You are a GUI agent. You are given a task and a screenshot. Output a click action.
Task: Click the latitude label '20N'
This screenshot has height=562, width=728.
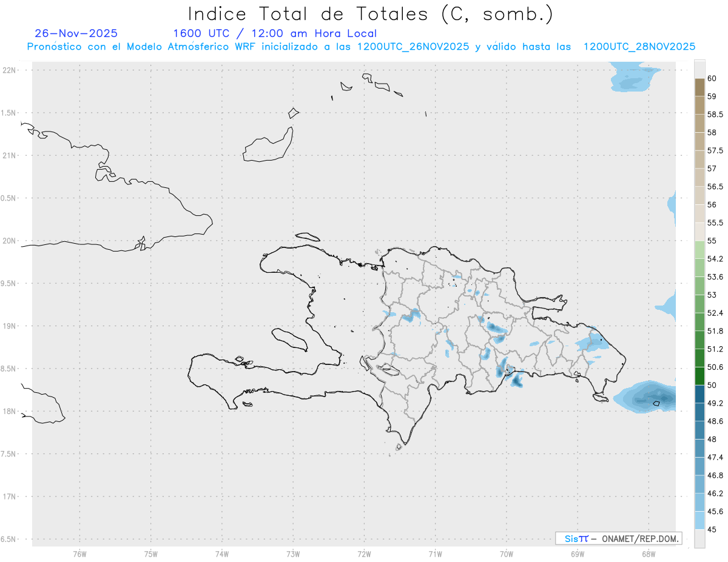coord(10,241)
